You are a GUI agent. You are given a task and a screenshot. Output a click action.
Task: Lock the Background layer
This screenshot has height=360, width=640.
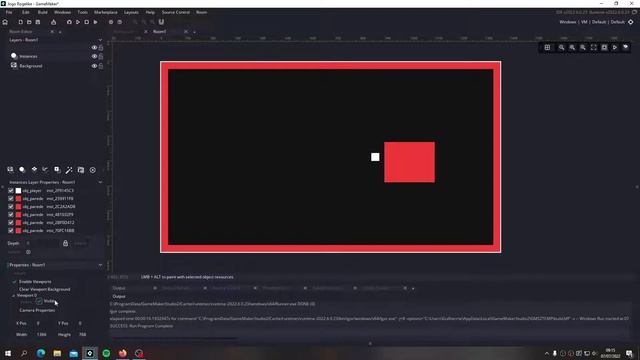pos(101,66)
